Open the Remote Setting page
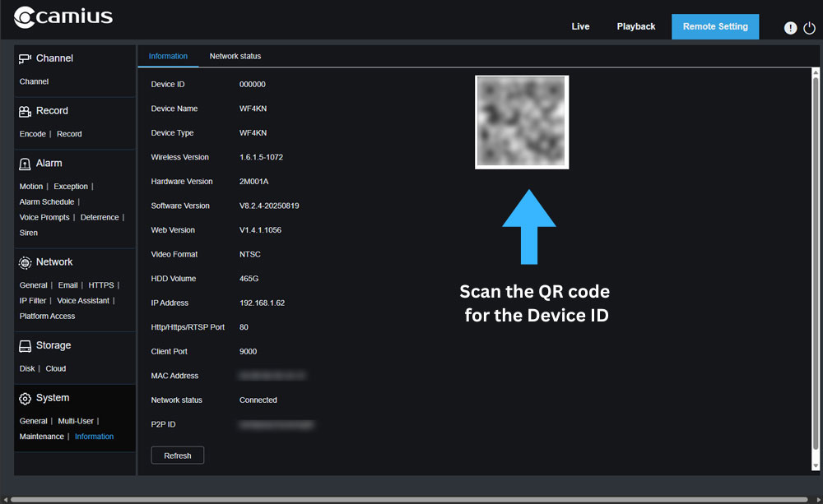 point(715,26)
